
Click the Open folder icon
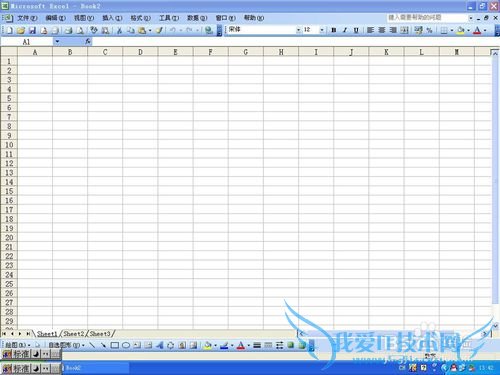click(21, 30)
